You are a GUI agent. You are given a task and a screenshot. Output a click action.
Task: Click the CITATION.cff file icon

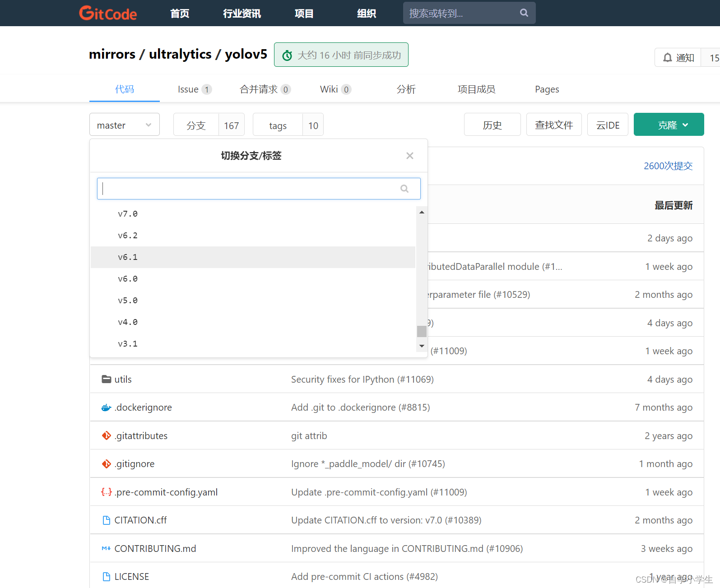click(x=107, y=520)
